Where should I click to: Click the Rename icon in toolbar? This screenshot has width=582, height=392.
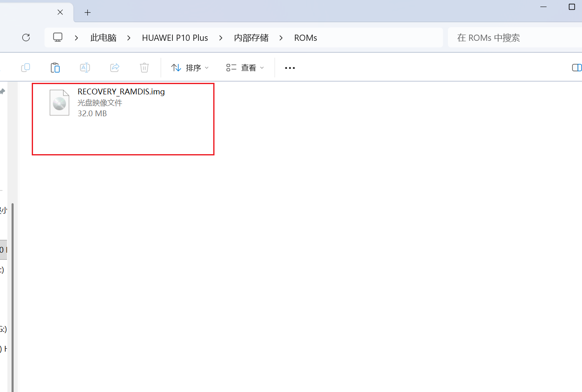85,68
